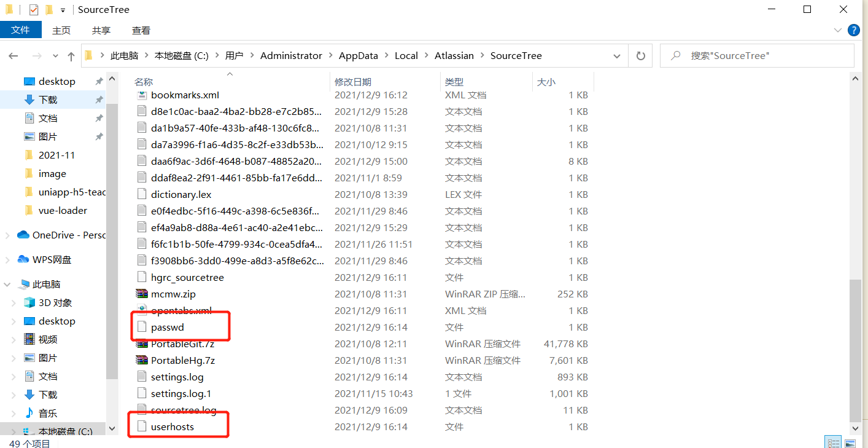Select the mcmw.zip archive icon
Image resolution: width=868 pixels, height=448 pixels.
[142, 294]
